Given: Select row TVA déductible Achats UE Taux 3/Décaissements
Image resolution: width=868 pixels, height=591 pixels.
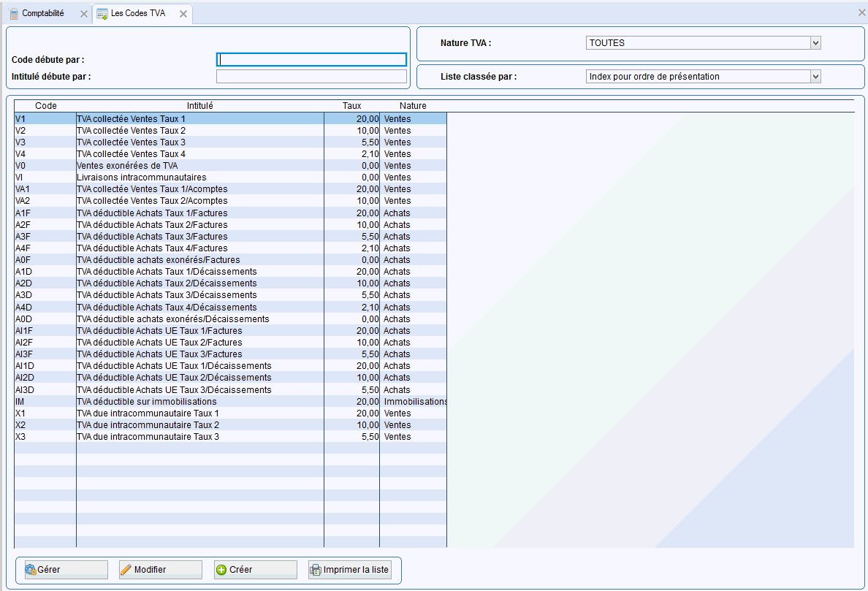Looking at the screenshot, I should click(230, 389).
